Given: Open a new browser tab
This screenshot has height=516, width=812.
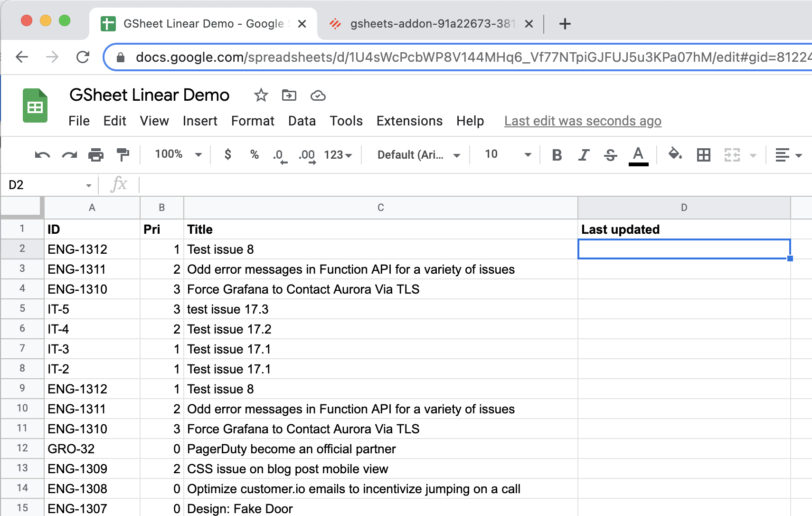Looking at the screenshot, I should pos(565,24).
